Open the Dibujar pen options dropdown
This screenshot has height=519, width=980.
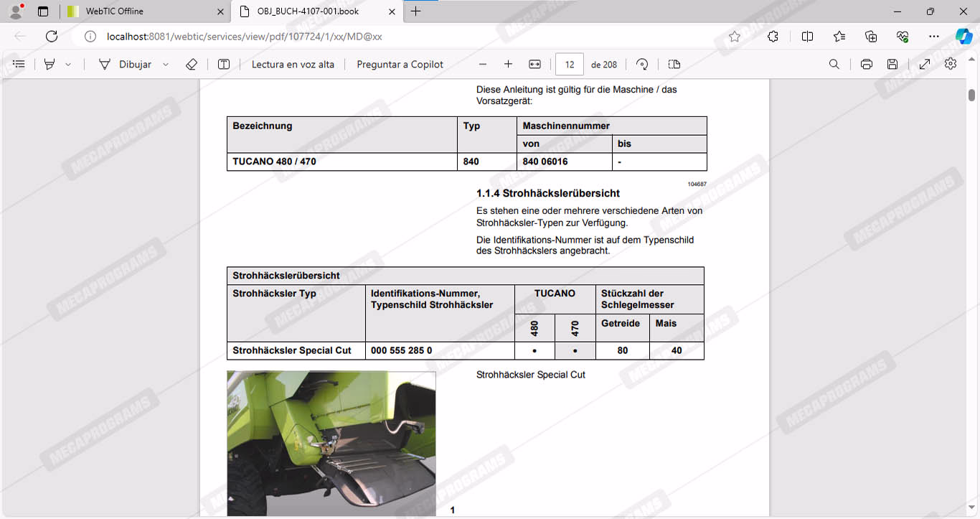166,64
